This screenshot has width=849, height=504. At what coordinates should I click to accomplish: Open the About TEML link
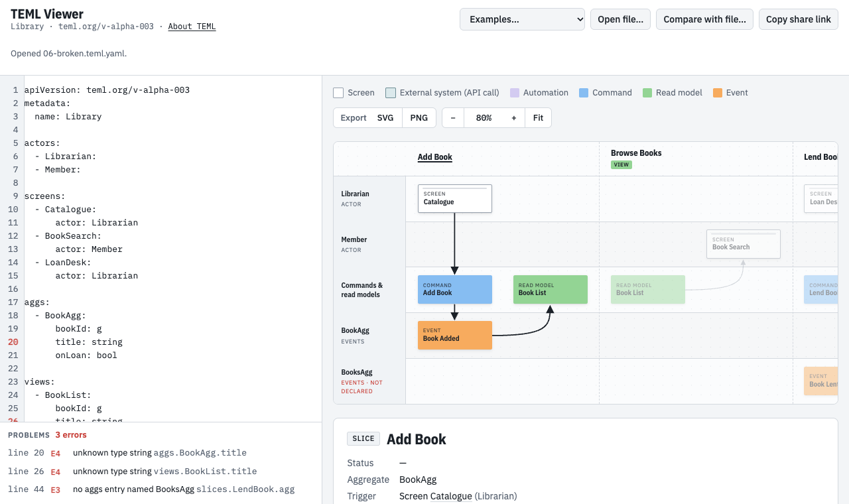[x=192, y=27]
